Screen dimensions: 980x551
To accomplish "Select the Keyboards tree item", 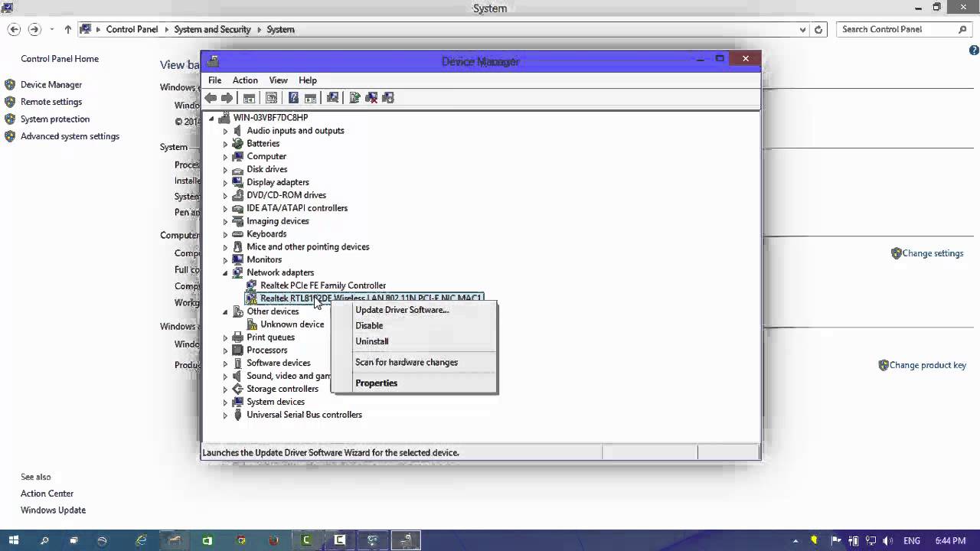I will (x=266, y=234).
